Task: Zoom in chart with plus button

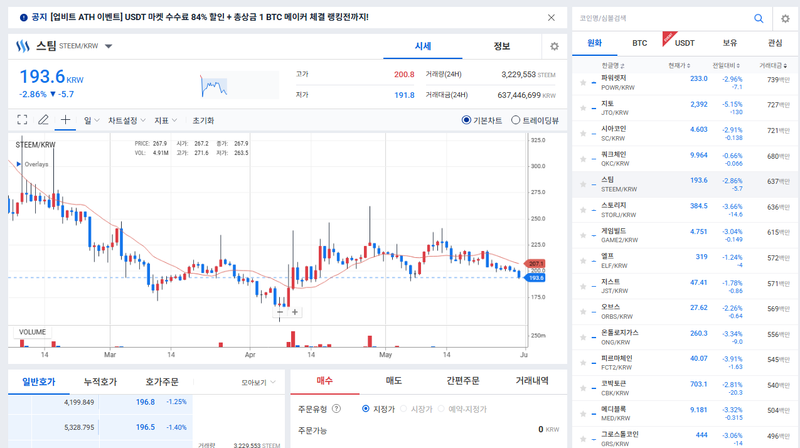Action: pyautogui.click(x=295, y=312)
